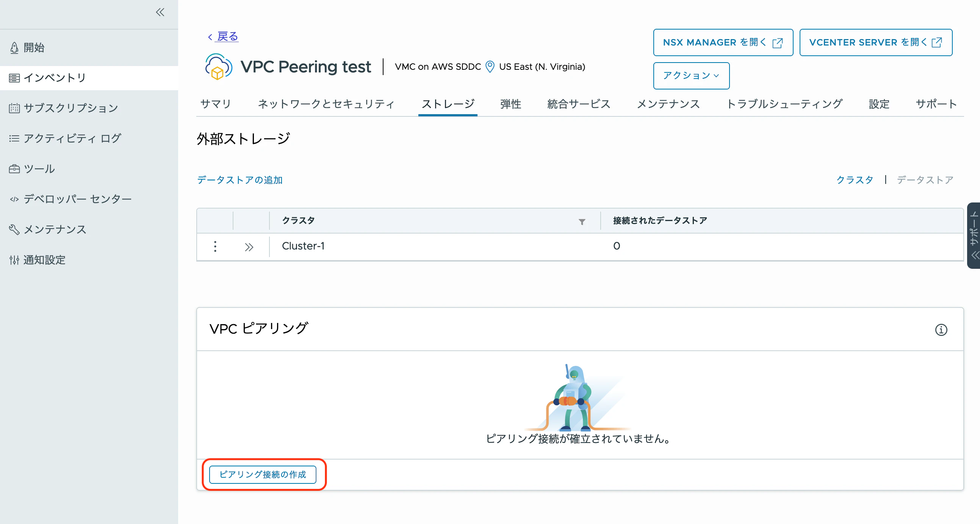Open the 通知設定 sidebar item
Viewport: 980px width, 524px height.
(x=44, y=260)
